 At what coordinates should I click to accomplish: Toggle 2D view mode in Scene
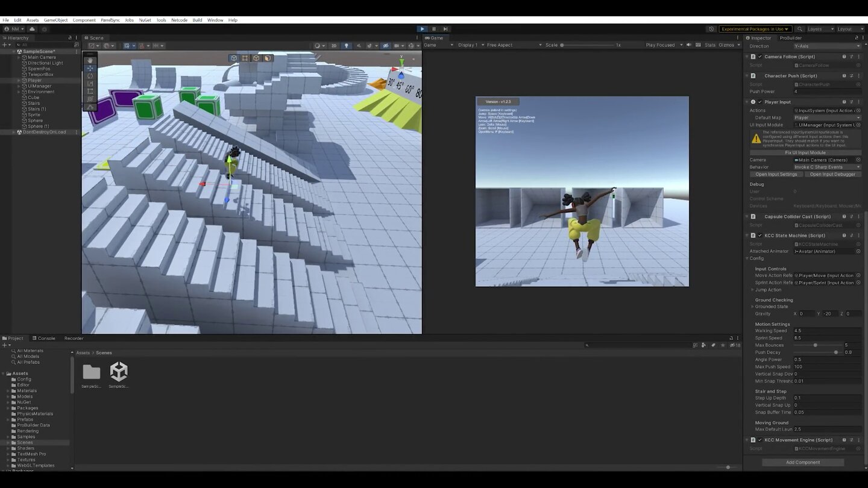point(334,46)
